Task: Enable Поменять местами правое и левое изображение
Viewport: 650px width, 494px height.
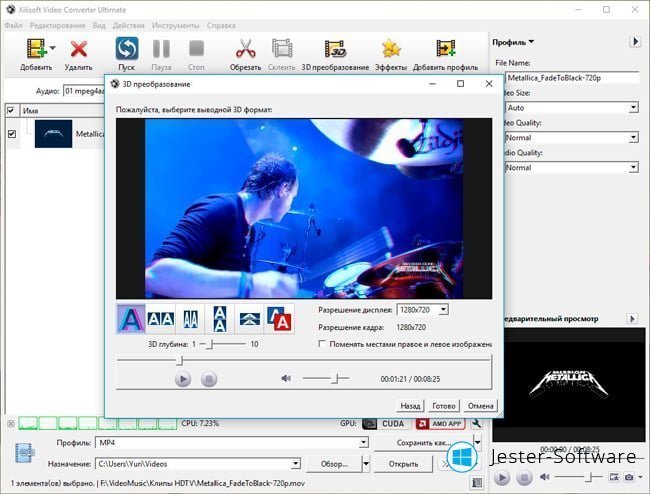Action: (322, 344)
